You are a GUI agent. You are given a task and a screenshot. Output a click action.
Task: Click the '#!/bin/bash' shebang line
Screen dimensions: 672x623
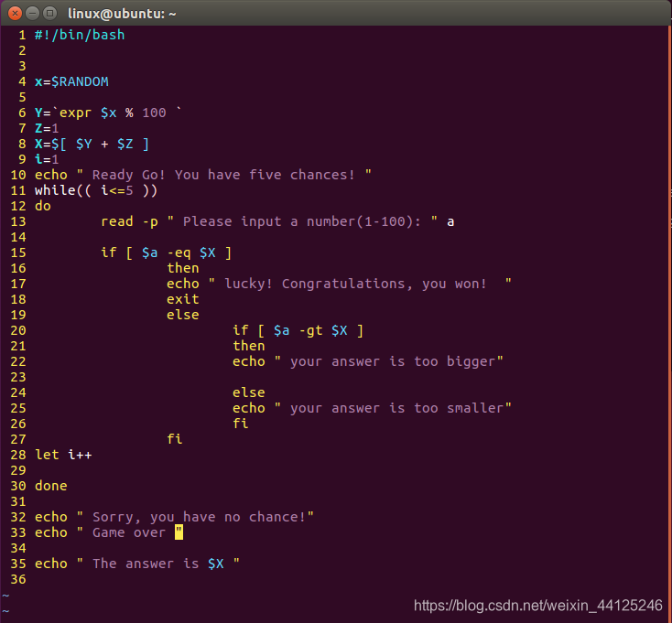(x=80, y=35)
